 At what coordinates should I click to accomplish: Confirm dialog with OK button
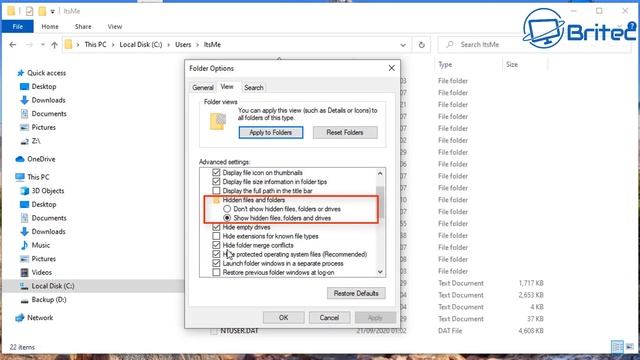pyautogui.click(x=283, y=318)
